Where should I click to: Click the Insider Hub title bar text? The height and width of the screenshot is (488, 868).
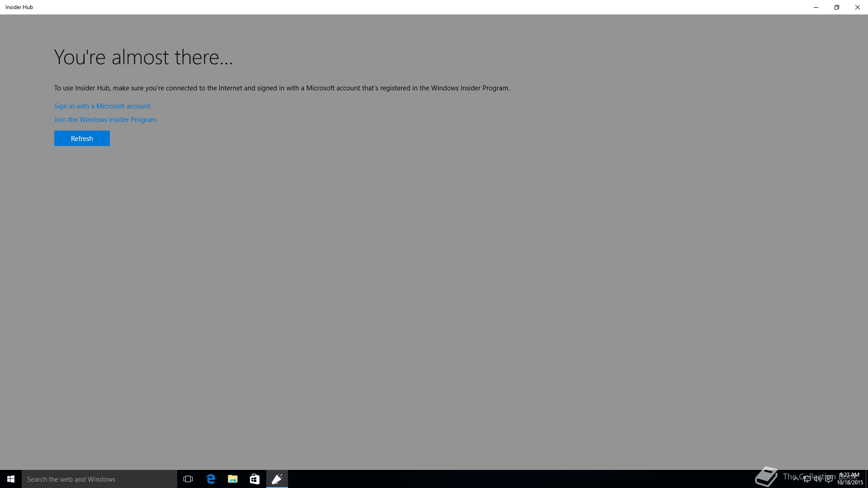pos(19,7)
